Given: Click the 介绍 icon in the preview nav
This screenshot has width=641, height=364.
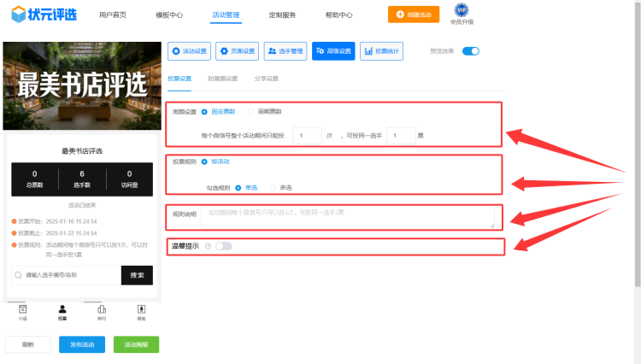Looking at the screenshot, I should pos(23,312).
